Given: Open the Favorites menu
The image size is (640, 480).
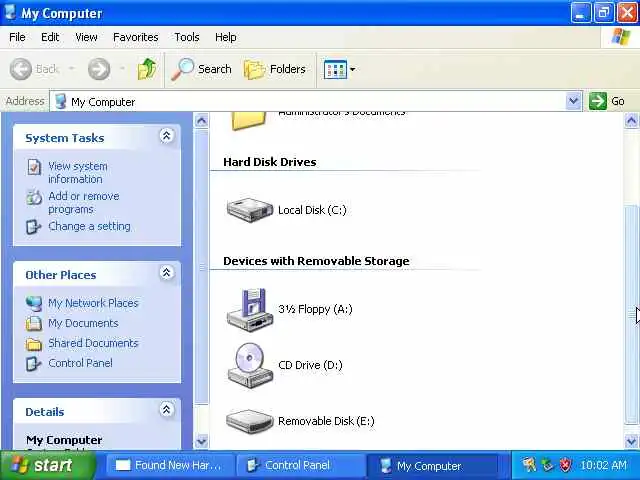Looking at the screenshot, I should [x=136, y=37].
